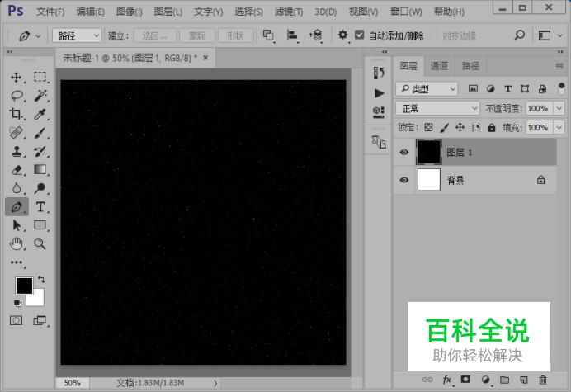The height and width of the screenshot is (392, 571).
Task: Hide Layer 1 with eye icon
Action: point(404,153)
